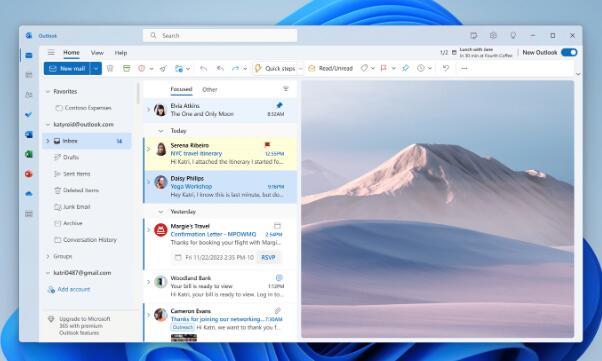Screen dimensions: 602x361
Task: Open the More apps icon in left rail
Action: click(29, 214)
